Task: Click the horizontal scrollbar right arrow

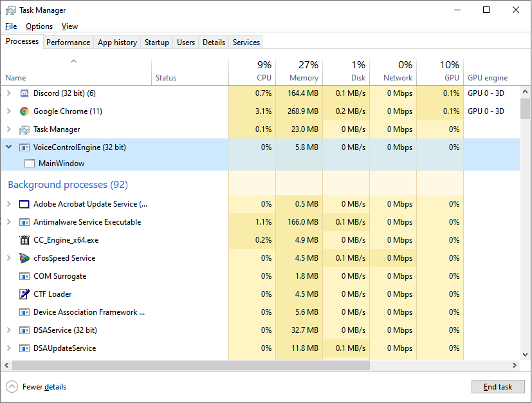Action: click(x=515, y=365)
